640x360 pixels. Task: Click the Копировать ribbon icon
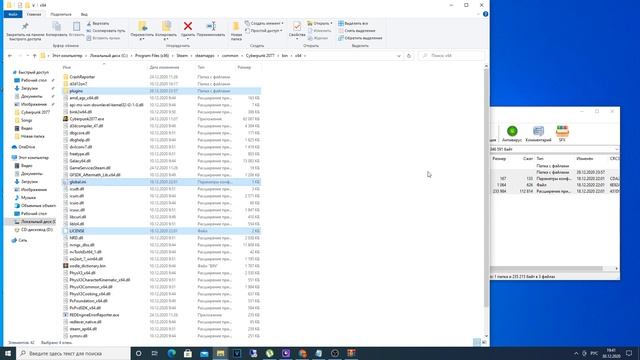pos(56,29)
